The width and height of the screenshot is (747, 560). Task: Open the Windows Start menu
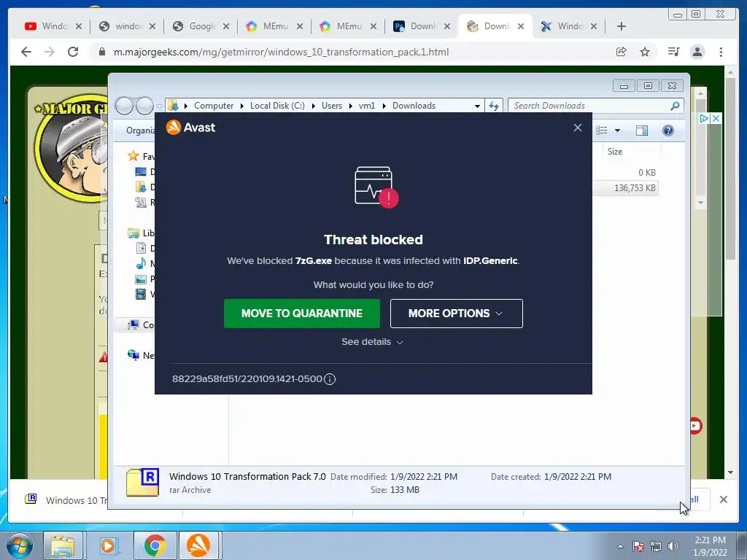[x=19, y=545]
